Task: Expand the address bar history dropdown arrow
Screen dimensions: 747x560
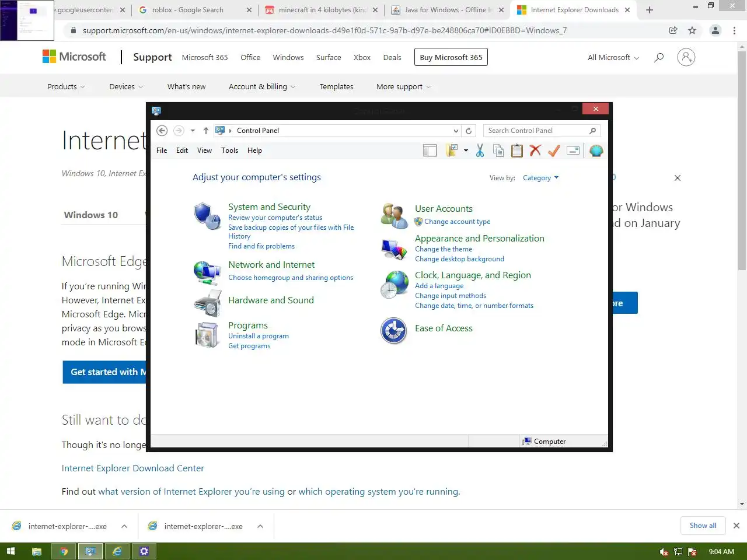Action: pyautogui.click(x=456, y=131)
